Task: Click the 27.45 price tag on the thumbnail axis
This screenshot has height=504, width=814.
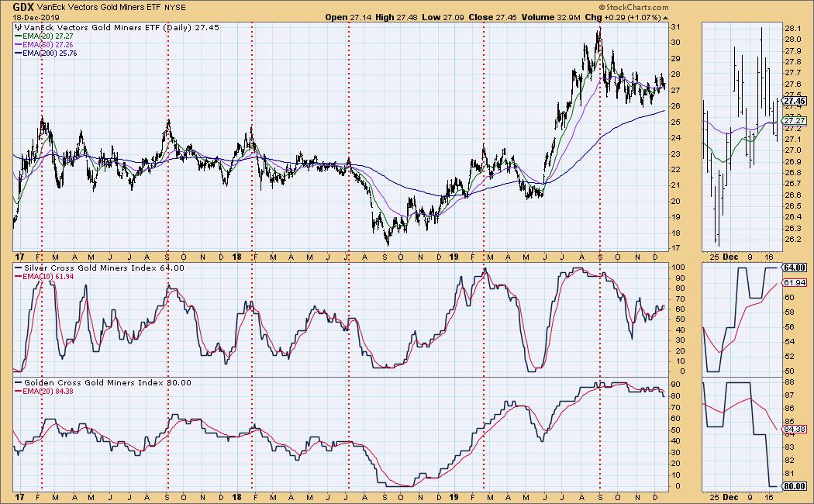Action: [795, 102]
